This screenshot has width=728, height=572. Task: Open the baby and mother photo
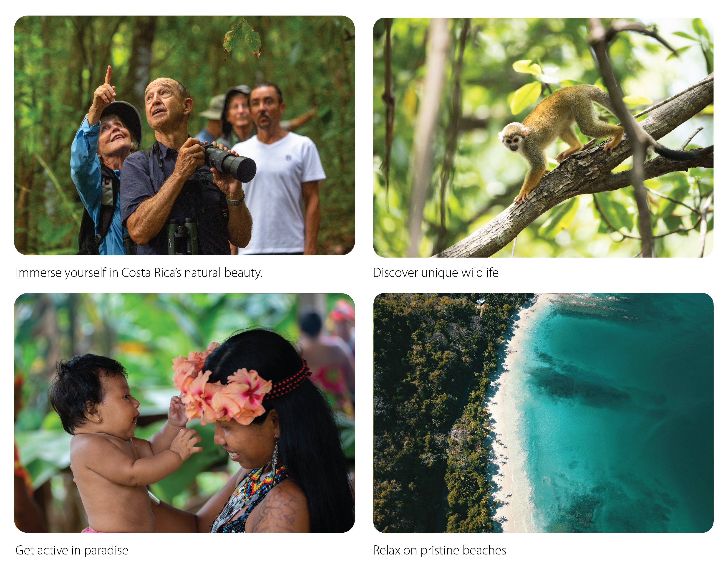(184, 413)
